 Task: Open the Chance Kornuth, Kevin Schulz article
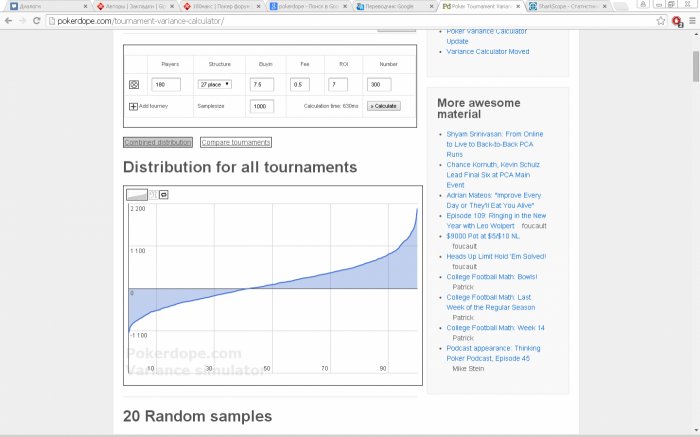pyautogui.click(x=493, y=175)
